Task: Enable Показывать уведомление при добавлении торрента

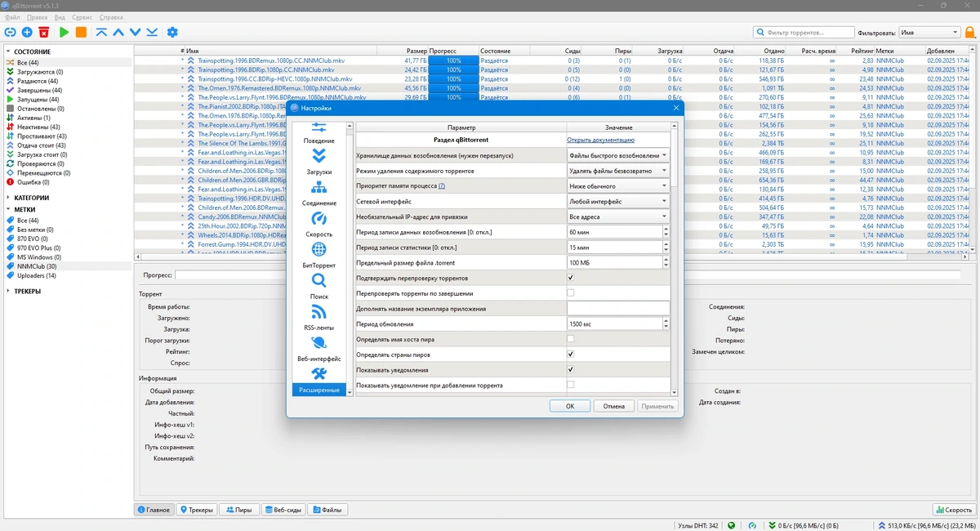Action: pos(570,384)
